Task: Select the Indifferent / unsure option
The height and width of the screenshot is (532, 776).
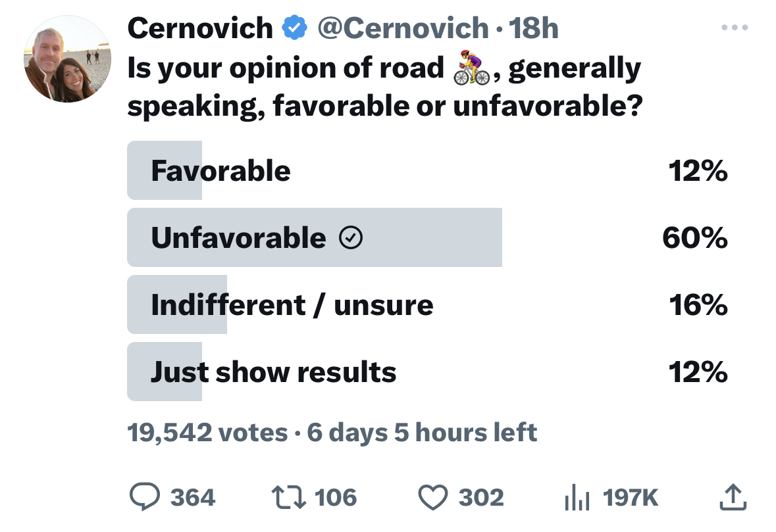Action: [428, 304]
